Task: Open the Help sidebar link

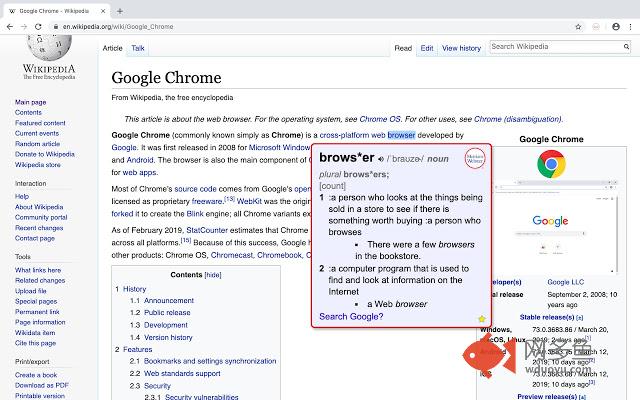Action: tap(22, 196)
